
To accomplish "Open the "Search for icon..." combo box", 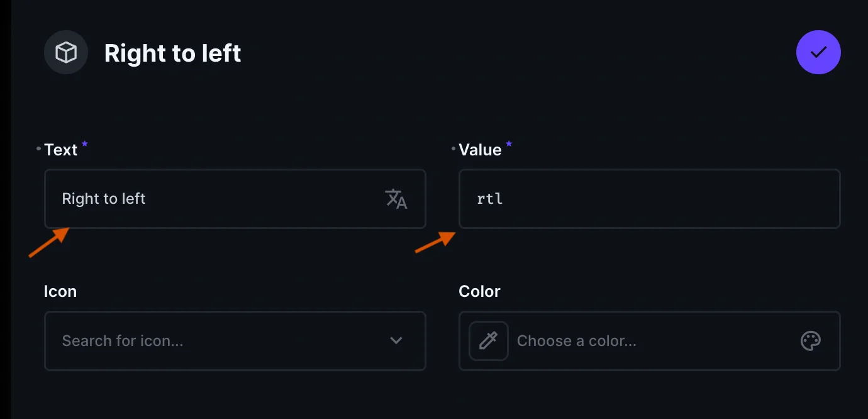I will (214, 341).
